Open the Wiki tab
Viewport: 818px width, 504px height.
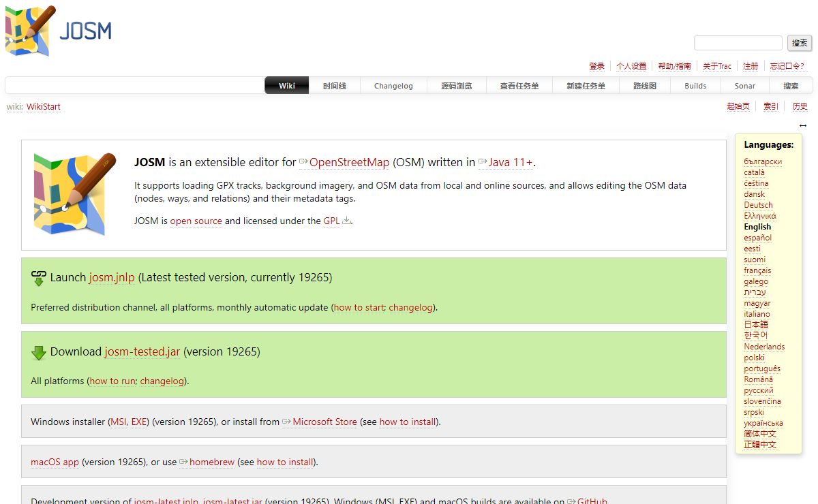coord(287,86)
